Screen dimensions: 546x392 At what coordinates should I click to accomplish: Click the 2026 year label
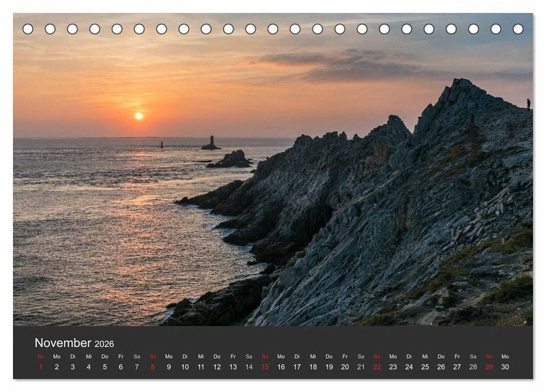104,344
